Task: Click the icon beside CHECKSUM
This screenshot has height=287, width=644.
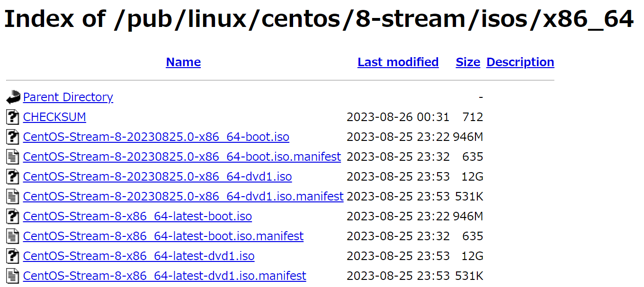Action: point(12,117)
